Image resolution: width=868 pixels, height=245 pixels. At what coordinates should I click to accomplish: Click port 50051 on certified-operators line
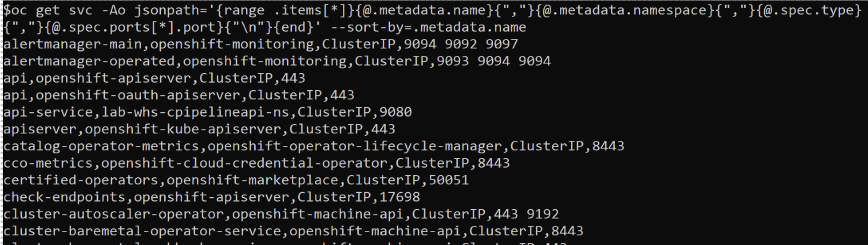[x=448, y=180]
